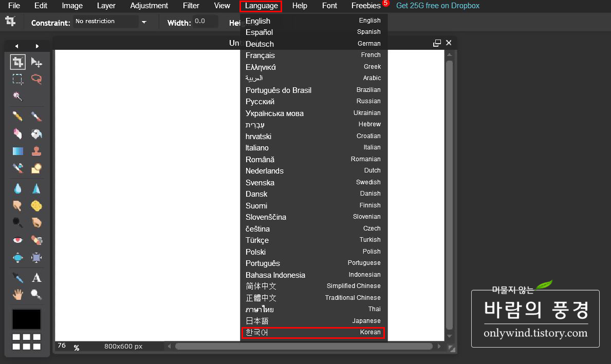Click the Width input field

click(206, 21)
